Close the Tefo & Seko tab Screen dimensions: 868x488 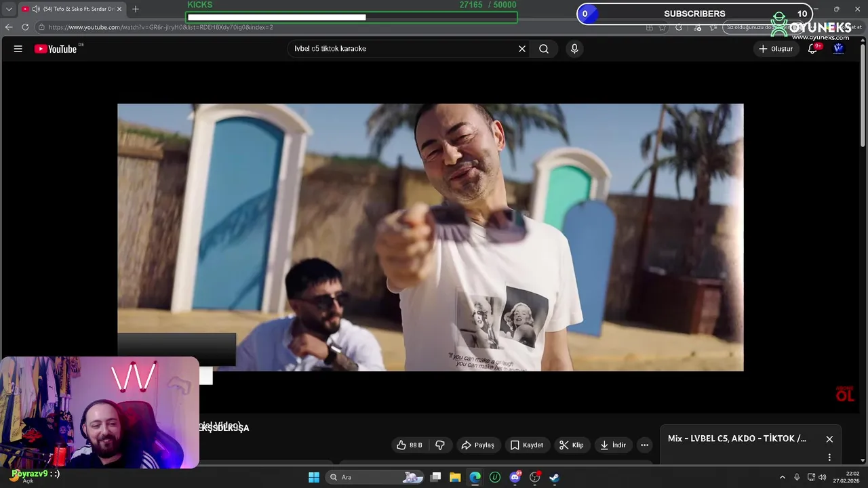coord(120,9)
